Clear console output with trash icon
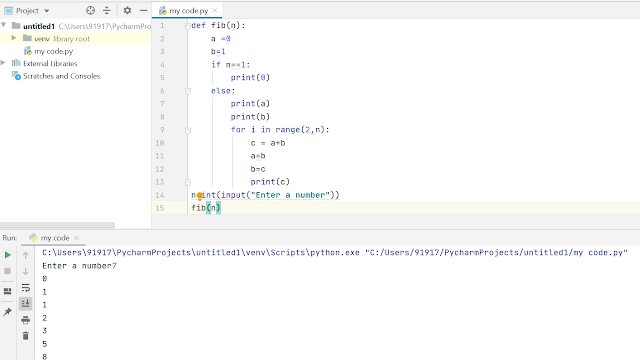 tap(25, 336)
